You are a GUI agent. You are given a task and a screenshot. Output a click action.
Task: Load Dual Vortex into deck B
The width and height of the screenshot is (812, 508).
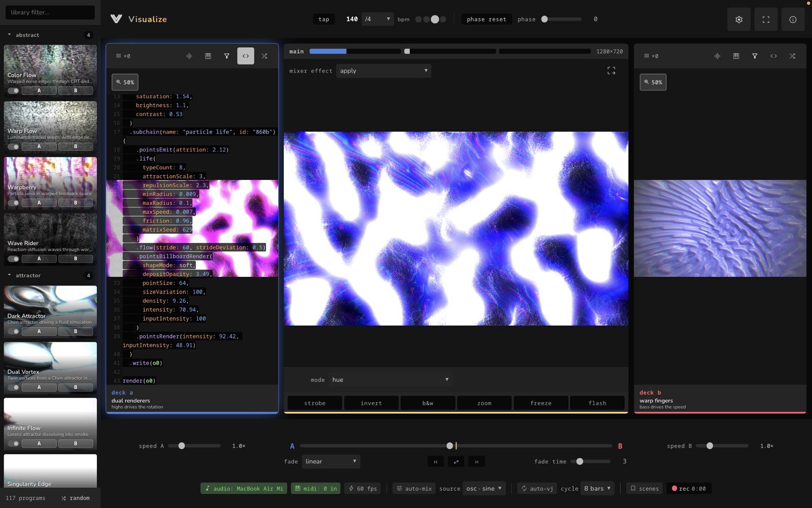(76, 387)
